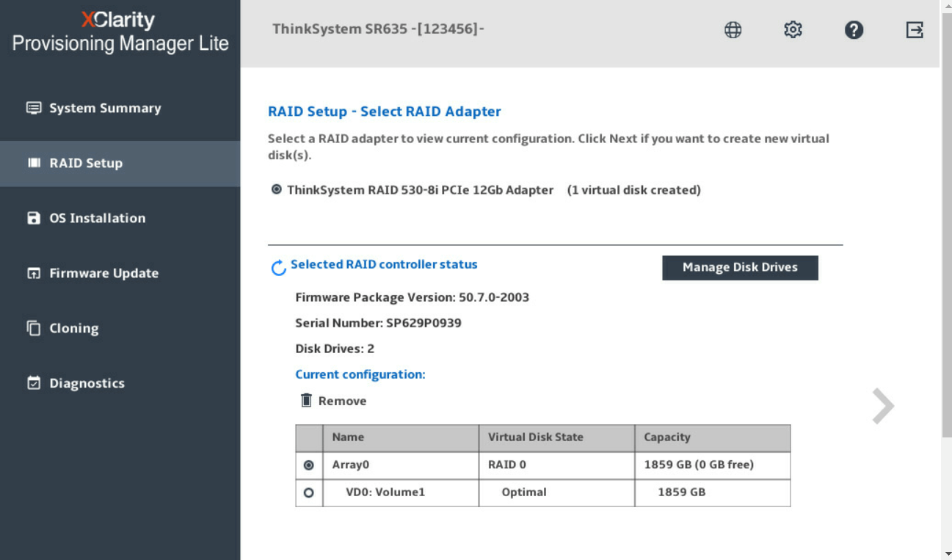Viewport: 952px width, 560px height.
Task: Click the ThinkSystem SR635 title text
Action: 378,29
